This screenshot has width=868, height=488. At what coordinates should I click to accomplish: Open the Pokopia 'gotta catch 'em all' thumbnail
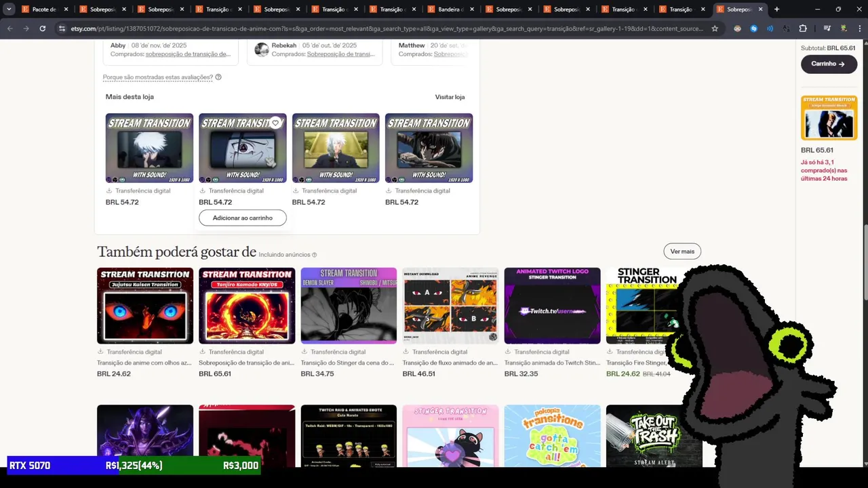(x=552, y=436)
